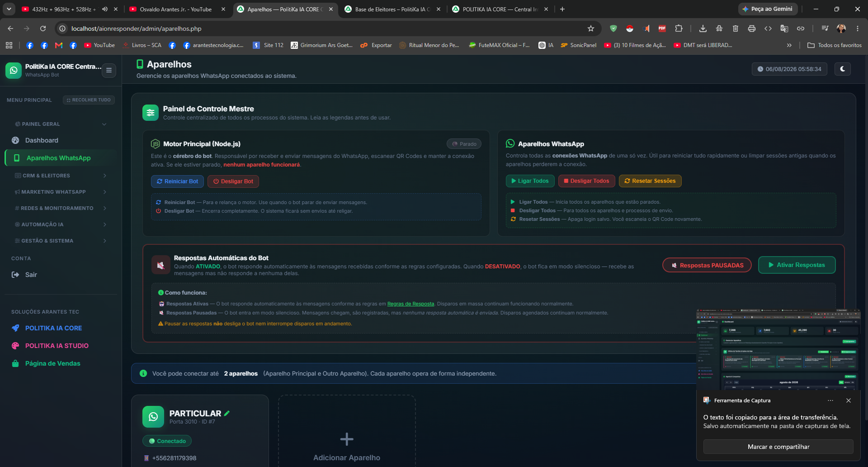Click Ativar Respostas button

[x=797, y=265]
